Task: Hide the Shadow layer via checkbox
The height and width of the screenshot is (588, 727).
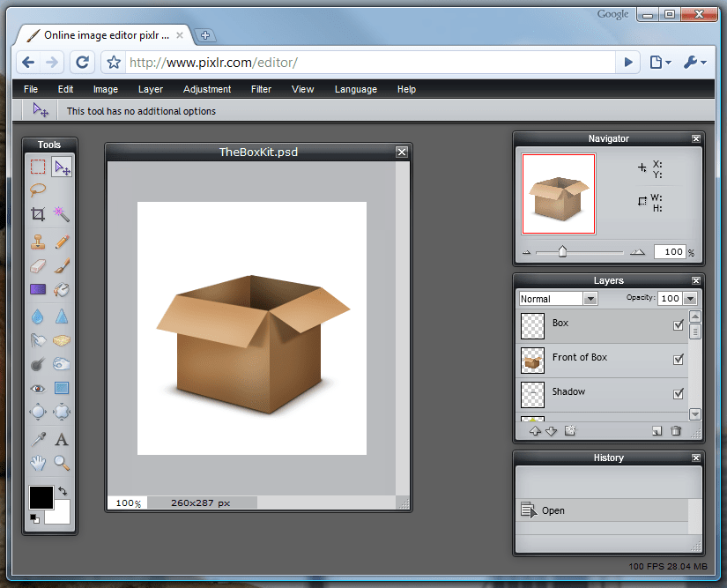Action: (x=679, y=394)
